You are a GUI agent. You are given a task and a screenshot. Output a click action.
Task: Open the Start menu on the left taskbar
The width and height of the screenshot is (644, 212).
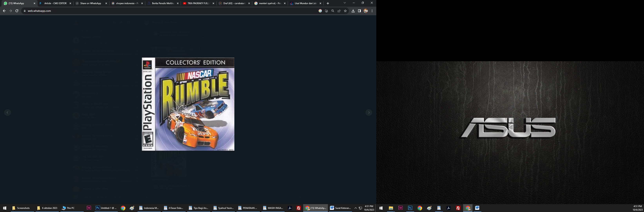tap(5, 208)
